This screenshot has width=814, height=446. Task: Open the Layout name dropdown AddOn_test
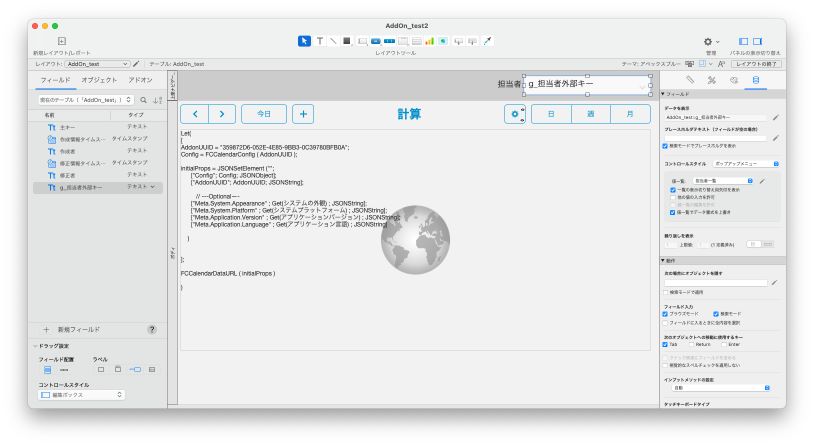point(97,63)
